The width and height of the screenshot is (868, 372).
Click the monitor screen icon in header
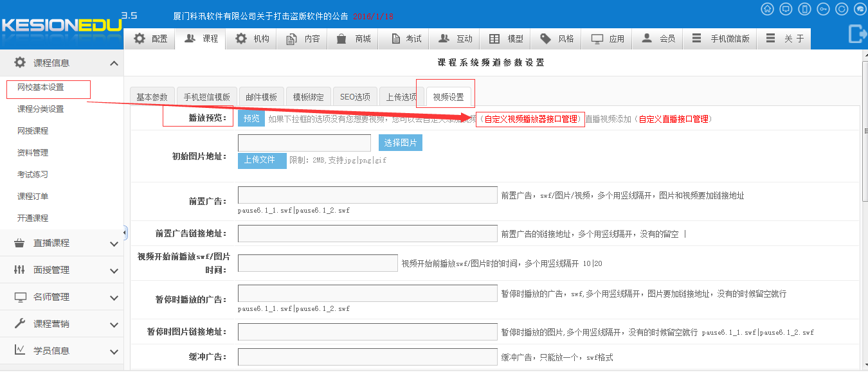point(785,9)
